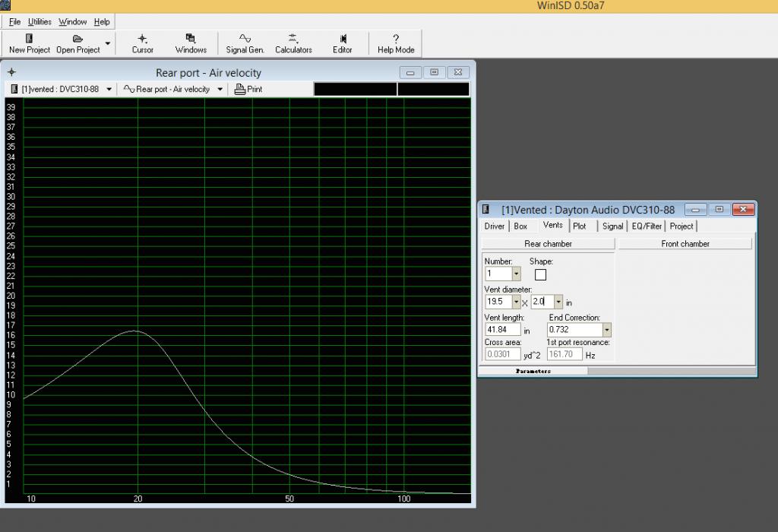Viewport: 778px width, 532px height.
Task: Open the Utilities menu
Action: click(x=40, y=22)
